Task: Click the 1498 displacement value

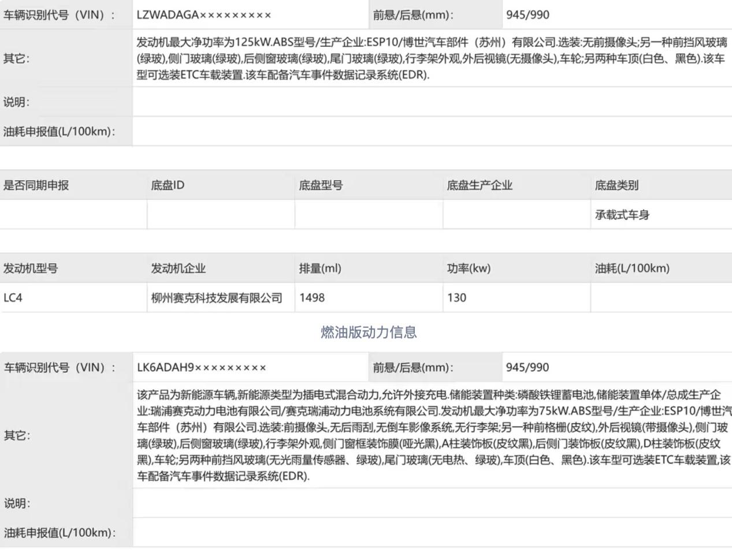Action: point(312,298)
